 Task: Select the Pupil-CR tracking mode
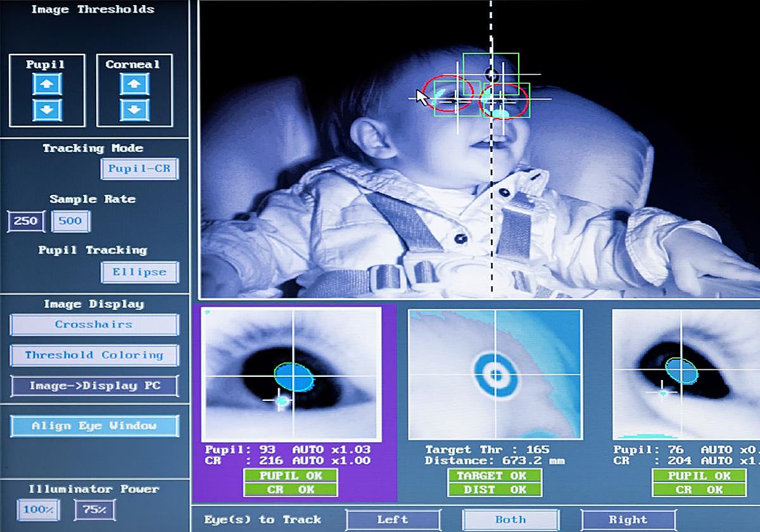(x=139, y=169)
